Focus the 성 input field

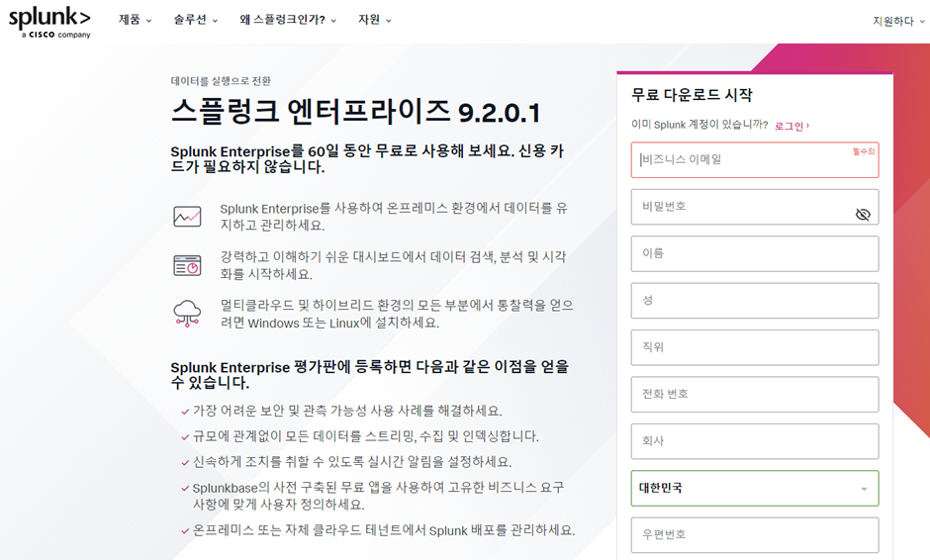755,300
